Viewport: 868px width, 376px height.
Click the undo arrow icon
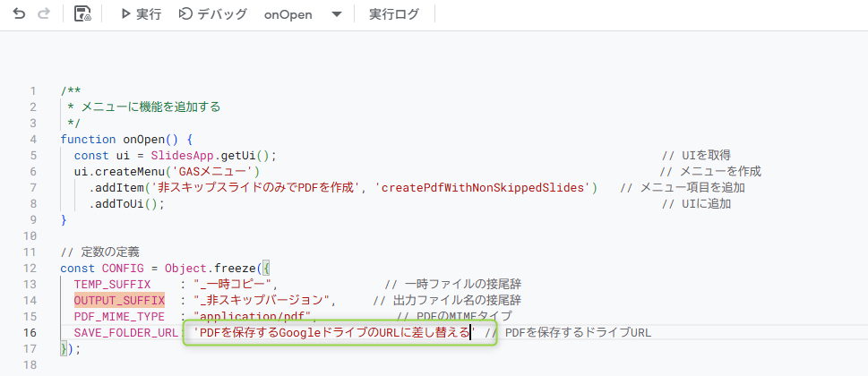20,14
